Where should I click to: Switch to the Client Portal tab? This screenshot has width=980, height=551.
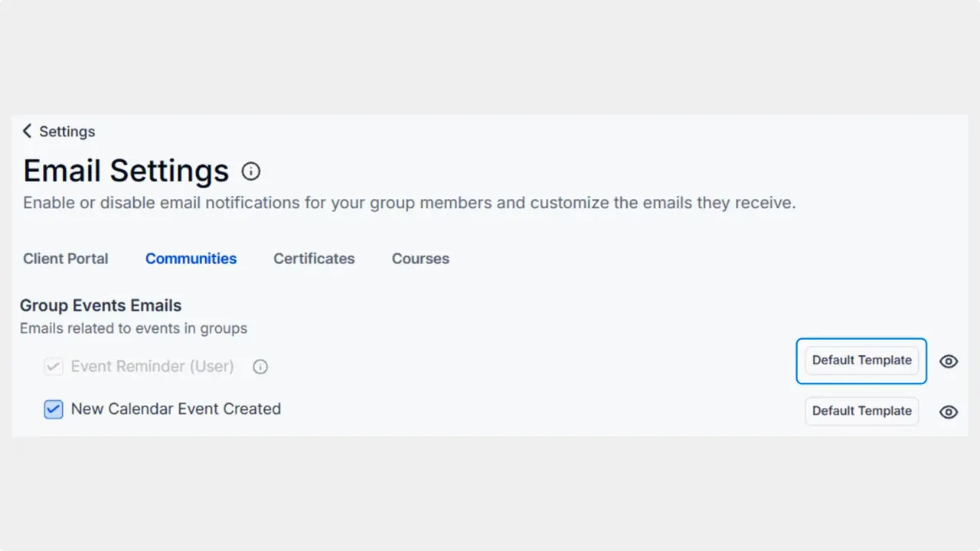tap(65, 259)
